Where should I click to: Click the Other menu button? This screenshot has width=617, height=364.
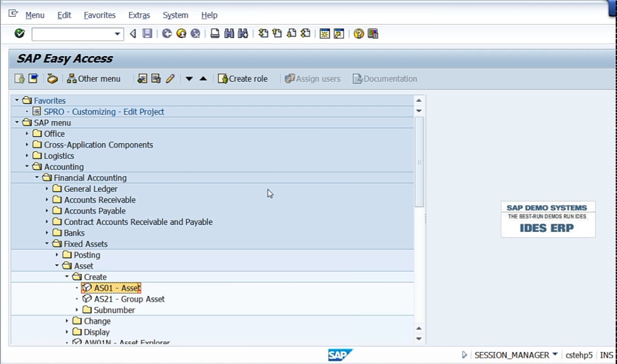pos(94,79)
